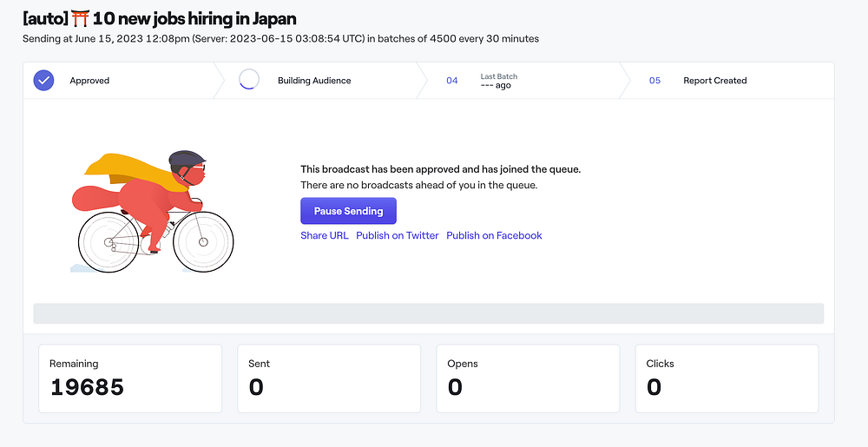Click the Approved checkmark circle icon
The height and width of the screenshot is (447, 868).
[x=43, y=81]
